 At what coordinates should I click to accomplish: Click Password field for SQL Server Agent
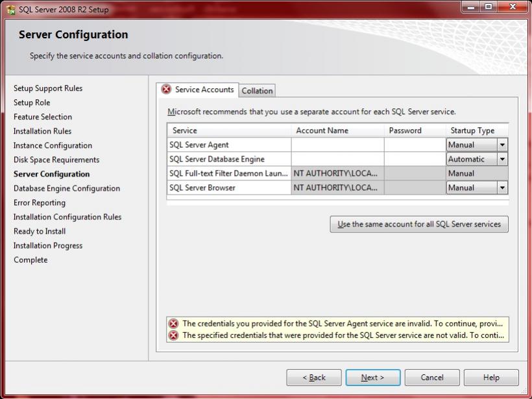pyautogui.click(x=415, y=145)
